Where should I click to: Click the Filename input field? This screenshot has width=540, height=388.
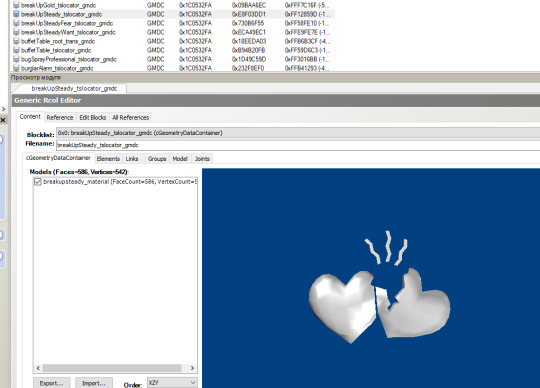(x=298, y=145)
